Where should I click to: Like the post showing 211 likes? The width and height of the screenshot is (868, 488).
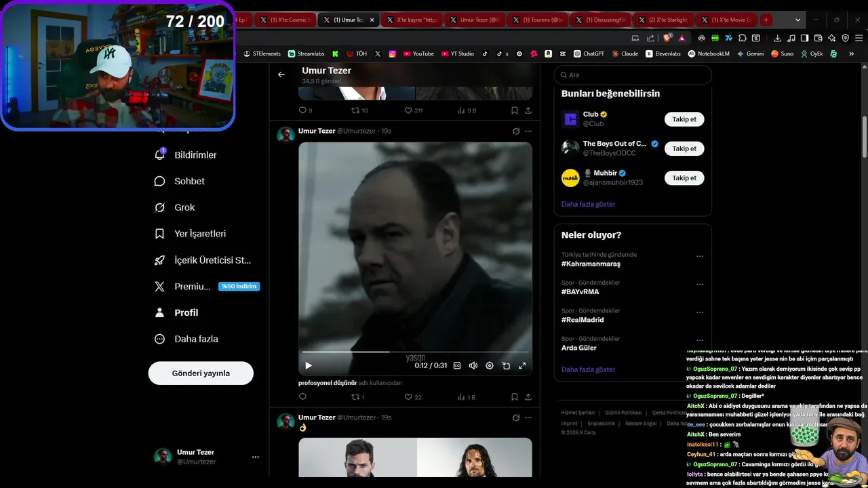click(414, 110)
